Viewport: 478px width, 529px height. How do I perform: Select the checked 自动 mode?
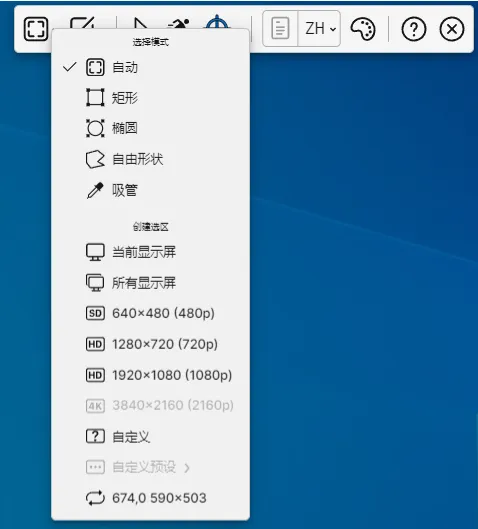click(150, 67)
